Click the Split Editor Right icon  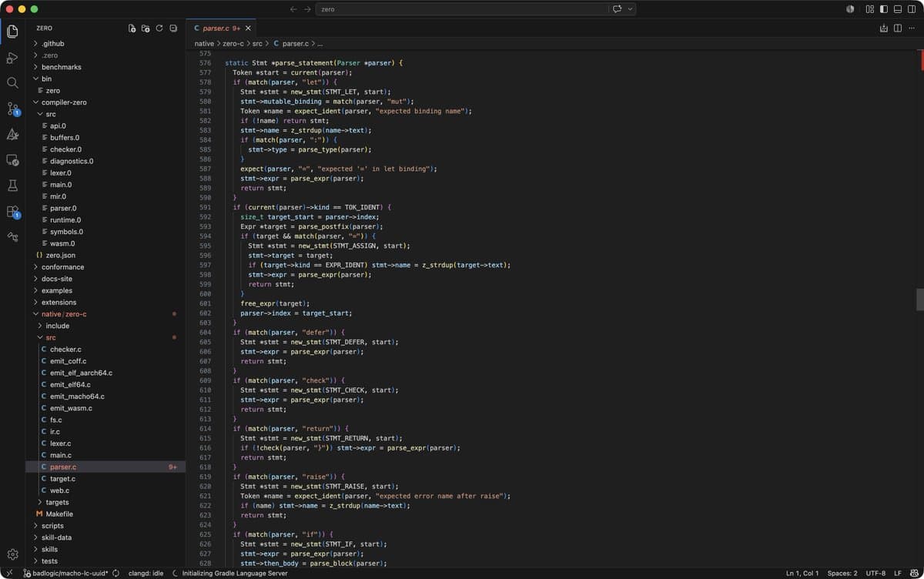pyautogui.click(x=897, y=28)
